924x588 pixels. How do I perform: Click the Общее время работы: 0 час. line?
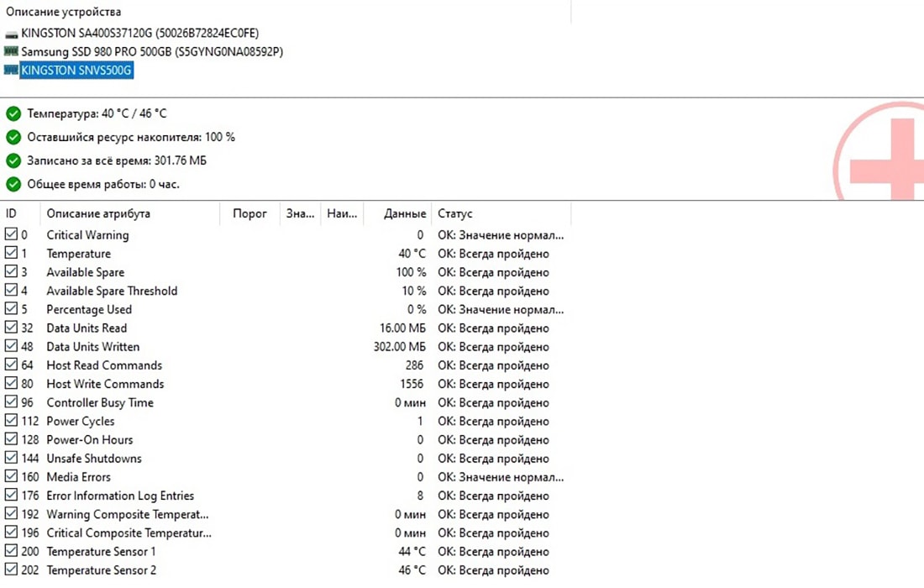pyautogui.click(x=103, y=185)
